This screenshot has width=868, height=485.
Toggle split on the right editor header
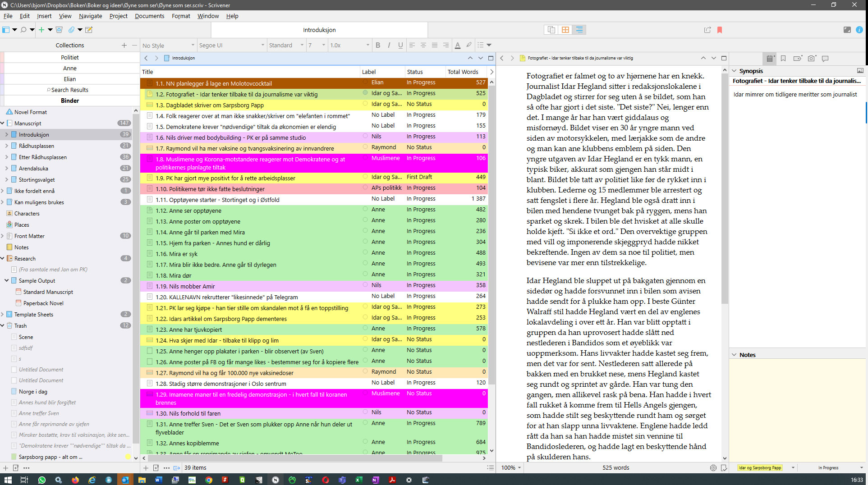(724, 58)
